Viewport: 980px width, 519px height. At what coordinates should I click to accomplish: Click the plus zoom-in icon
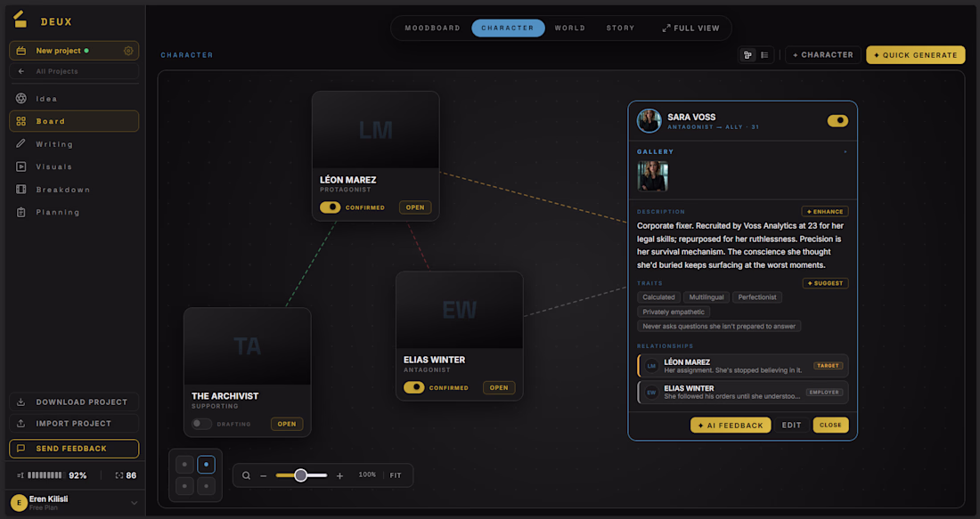[339, 476]
